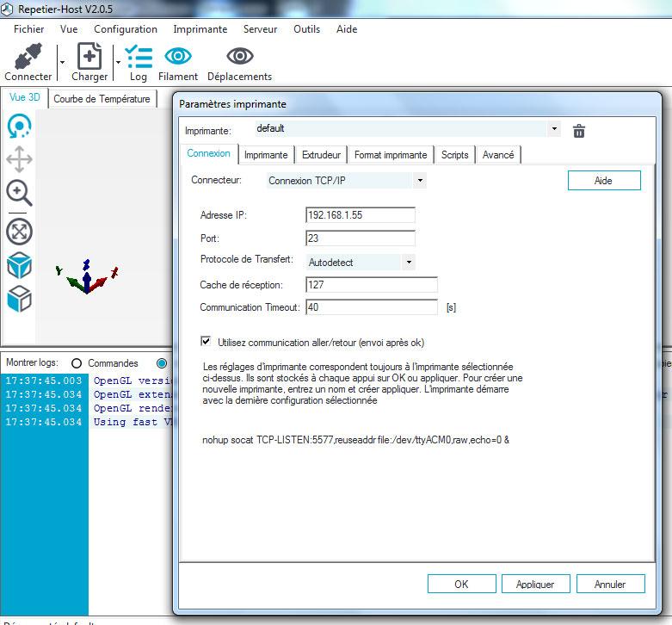Viewport: 672px width, 625px height.
Task: Click the 3D axis gizmo in viewport
Action: [x=87, y=277]
